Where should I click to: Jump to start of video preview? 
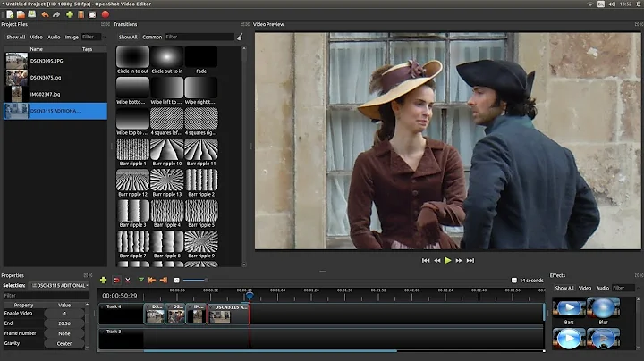[x=426, y=261]
